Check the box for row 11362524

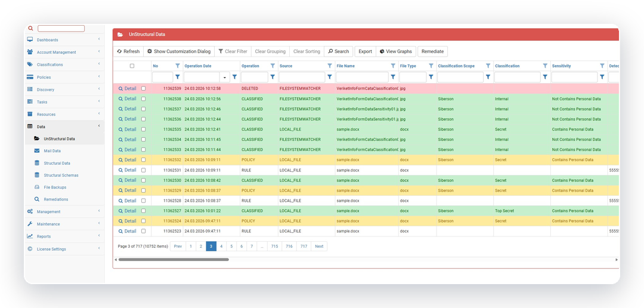[143, 221]
